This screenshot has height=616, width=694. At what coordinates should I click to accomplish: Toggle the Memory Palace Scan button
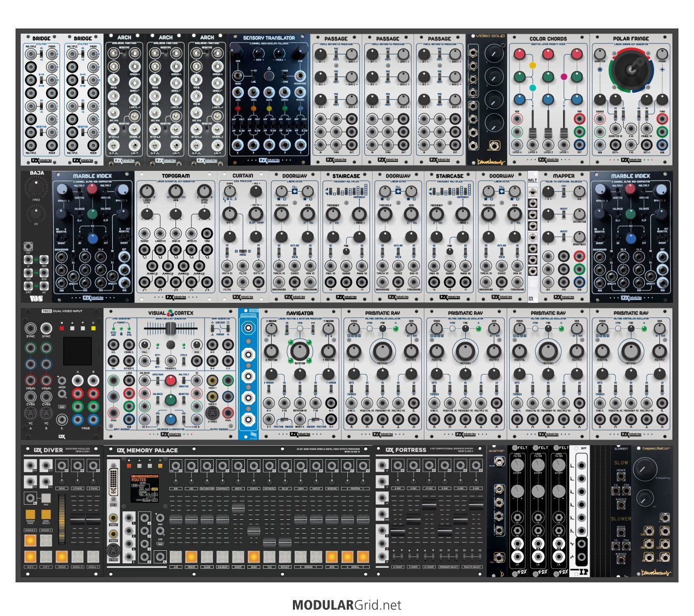pos(253,557)
